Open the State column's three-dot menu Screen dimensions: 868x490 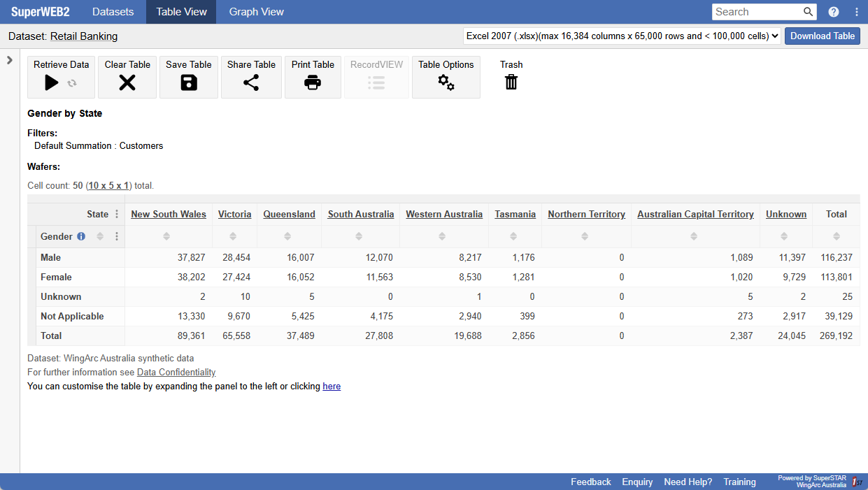point(116,214)
